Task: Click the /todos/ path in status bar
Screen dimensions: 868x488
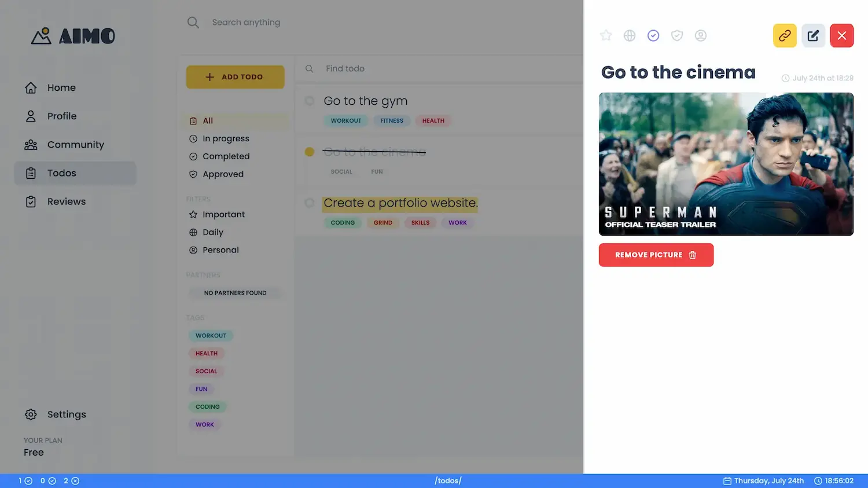Action: point(448,481)
